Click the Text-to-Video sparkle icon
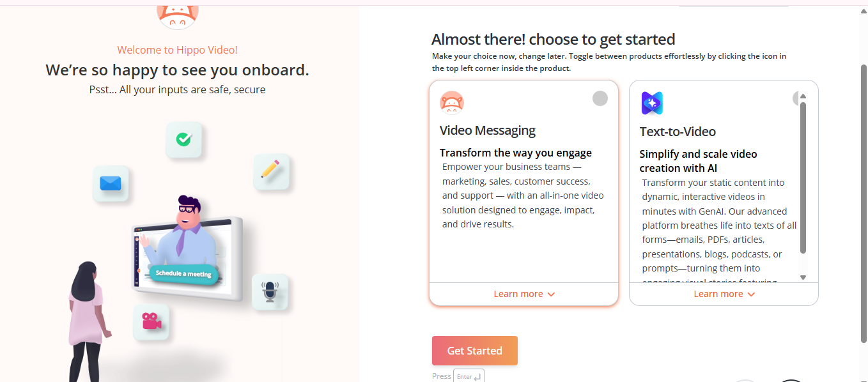The image size is (868, 382). point(652,103)
